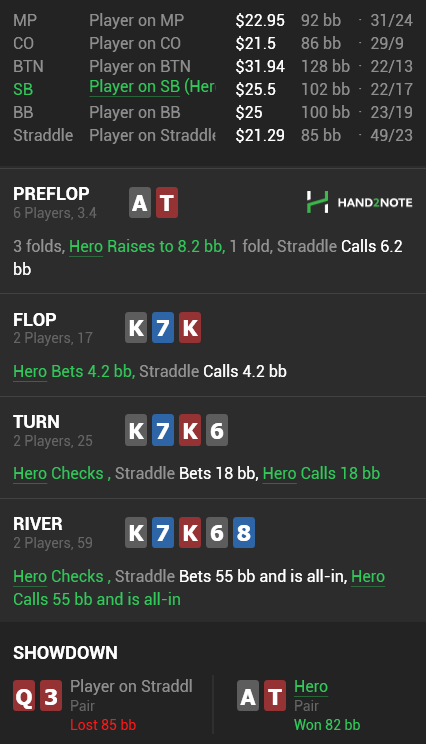Click the Hand2Note logo
This screenshot has height=744, width=426.
359,202
